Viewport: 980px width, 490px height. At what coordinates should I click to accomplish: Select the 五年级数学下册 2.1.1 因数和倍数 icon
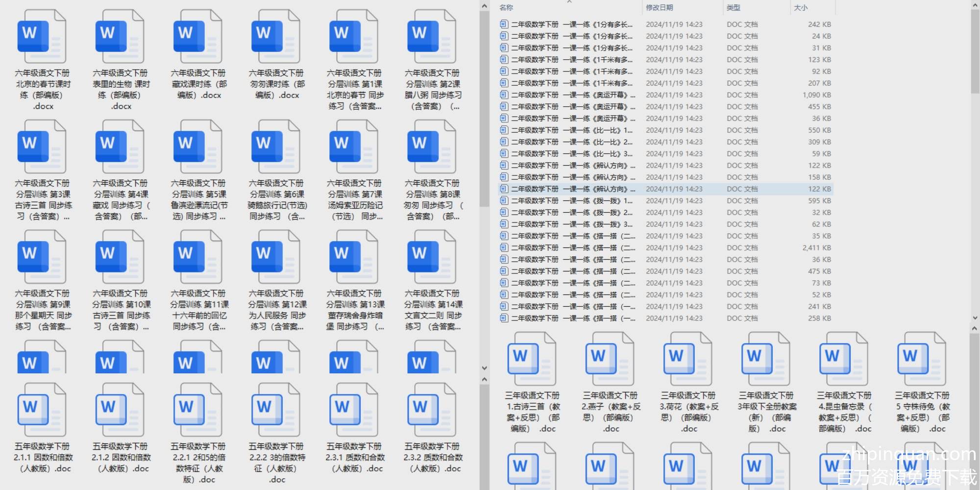pos(42,410)
